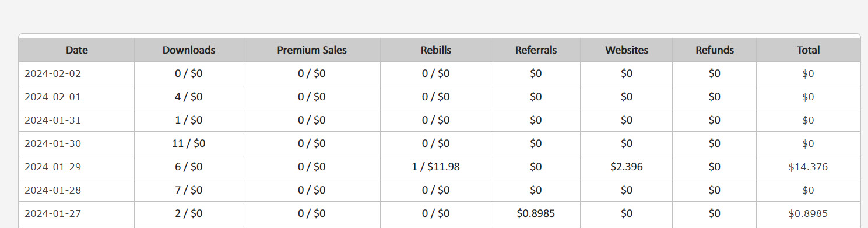
Task: Click the Websites column header
Action: pyautogui.click(x=627, y=50)
